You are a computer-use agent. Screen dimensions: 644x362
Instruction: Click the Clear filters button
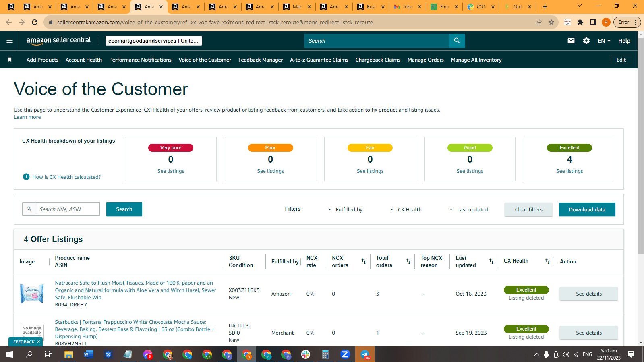[x=528, y=209]
